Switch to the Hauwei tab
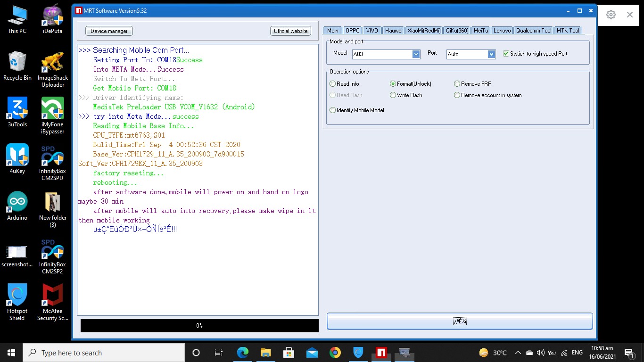Screen dimensions: 644x362 [394, 31]
